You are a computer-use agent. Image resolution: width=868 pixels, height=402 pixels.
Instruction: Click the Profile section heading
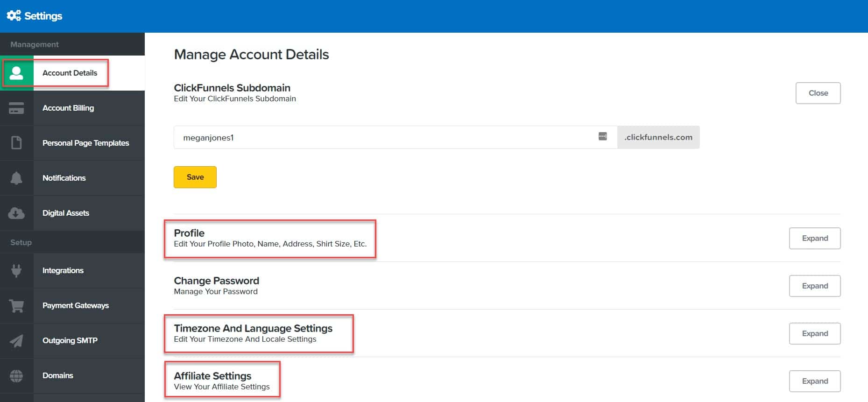pos(189,233)
